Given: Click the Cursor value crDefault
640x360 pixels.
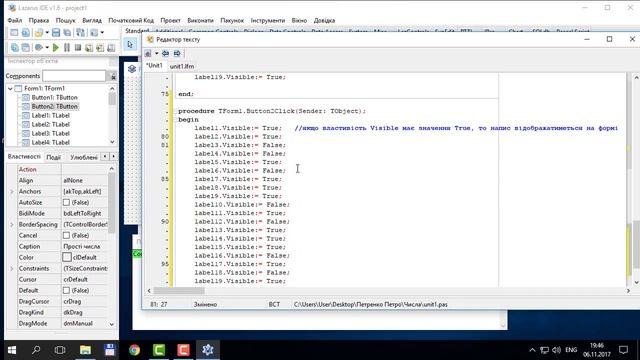Looking at the screenshot, I should (x=76, y=280).
